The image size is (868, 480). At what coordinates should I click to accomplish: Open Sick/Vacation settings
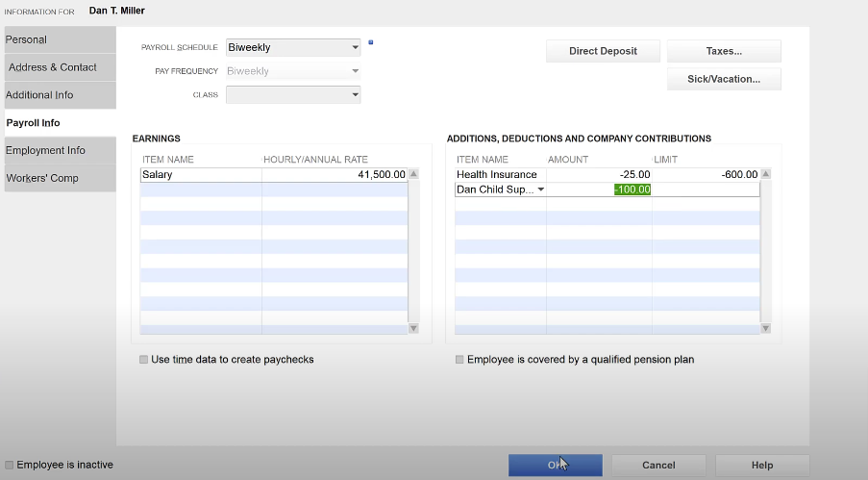(723, 79)
